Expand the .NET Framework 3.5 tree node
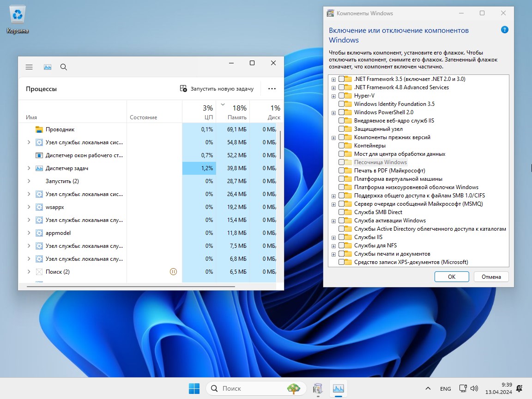 (x=333, y=79)
